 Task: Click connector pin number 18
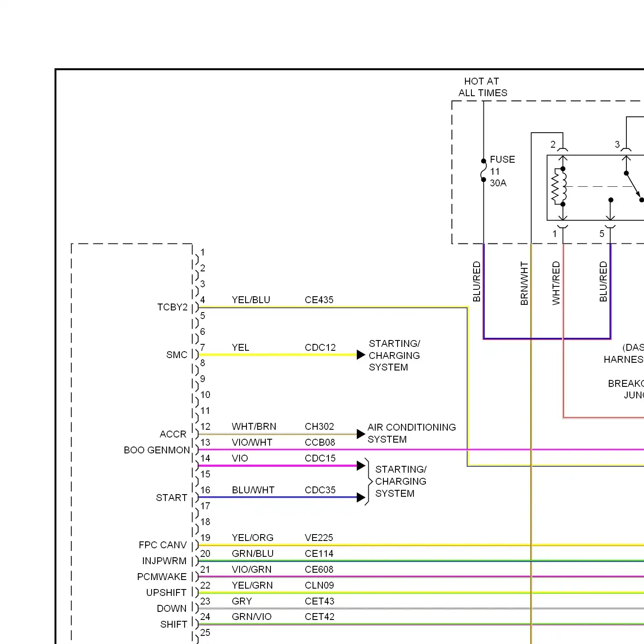[x=205, y=522]
